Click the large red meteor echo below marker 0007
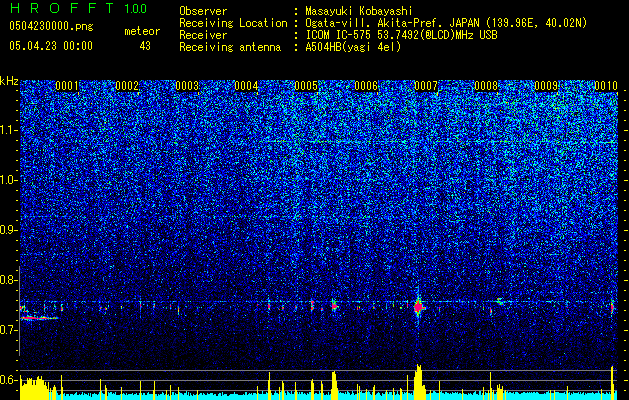The width and height of the screenshot is (629, 400). 419,307
